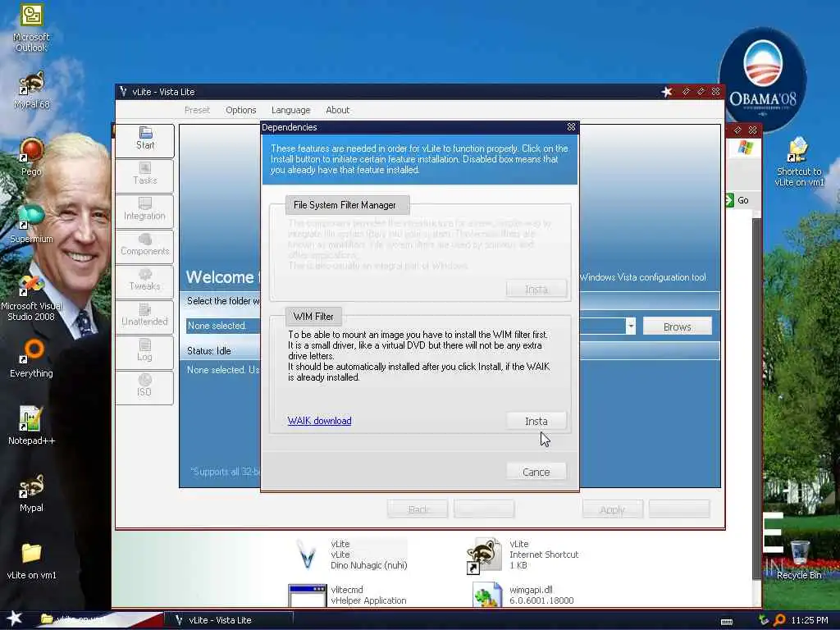Launch MyPal 68 desktop shortcut

pyautogui.click(x=31, y=89)
